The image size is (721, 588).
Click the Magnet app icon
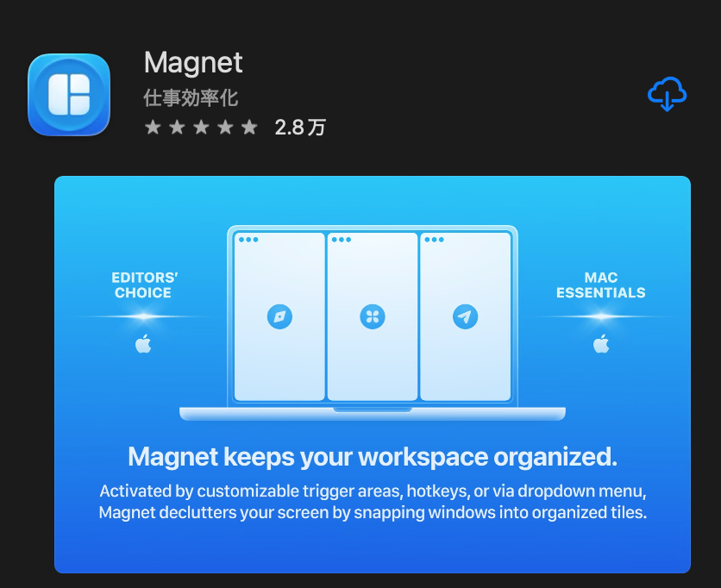[69, 95]
